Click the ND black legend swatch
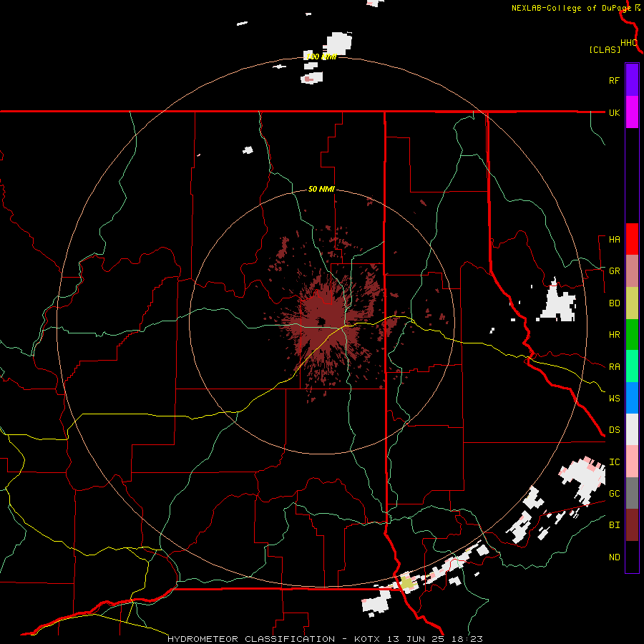Screen dimensions: 644x644 tap(632, 557)
